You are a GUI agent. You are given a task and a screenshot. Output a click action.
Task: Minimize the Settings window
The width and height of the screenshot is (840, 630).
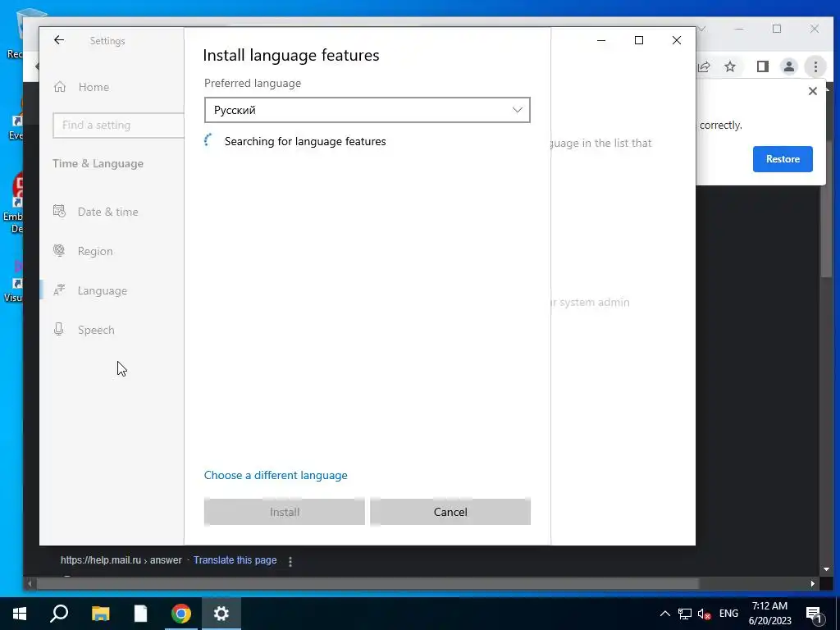pos(601,40)
